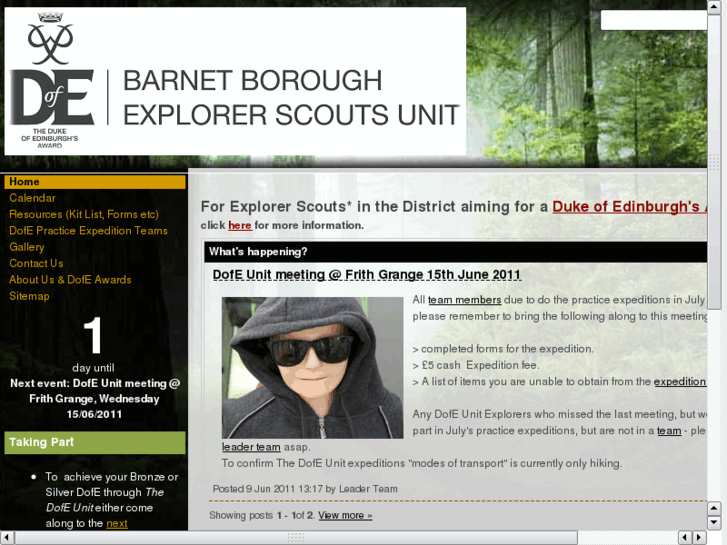Follow the 'expedition' link in the post
Image resolution: width=727 pixels, height=545 pixels.
click(x=680, y=382)
